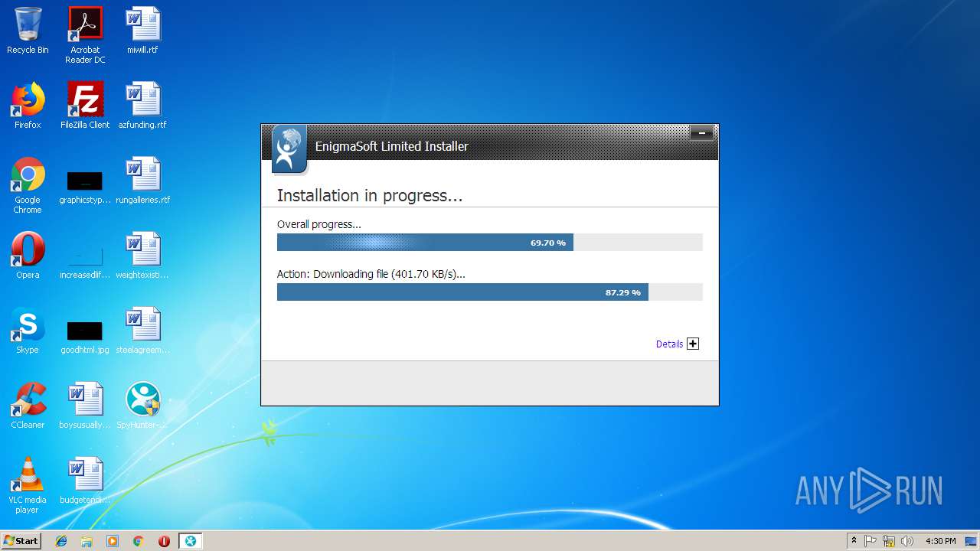Viewport: 980px width, 551px height.
Task: Launch Acrobat Reader DC shortcut
Action: 85,34
